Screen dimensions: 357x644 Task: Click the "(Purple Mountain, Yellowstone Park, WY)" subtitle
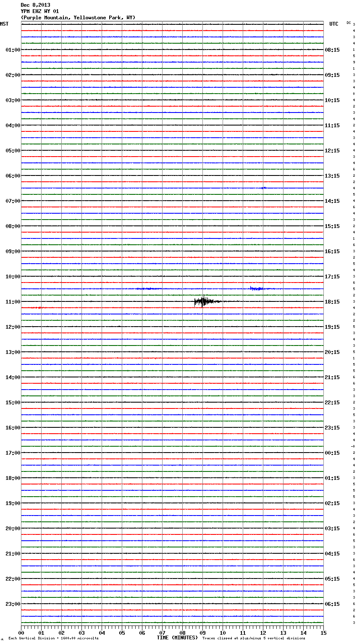[x=78, y=18]
